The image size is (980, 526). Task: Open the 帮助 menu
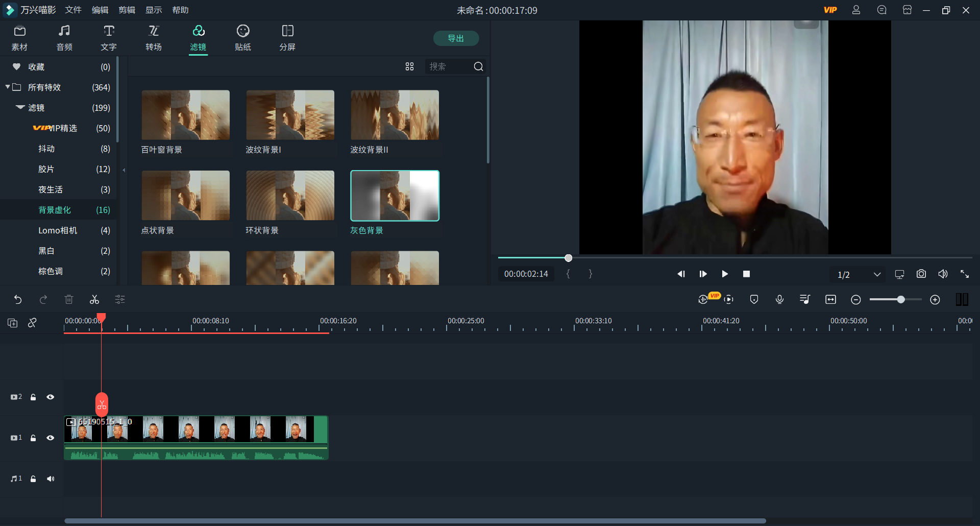pos(180,10)
